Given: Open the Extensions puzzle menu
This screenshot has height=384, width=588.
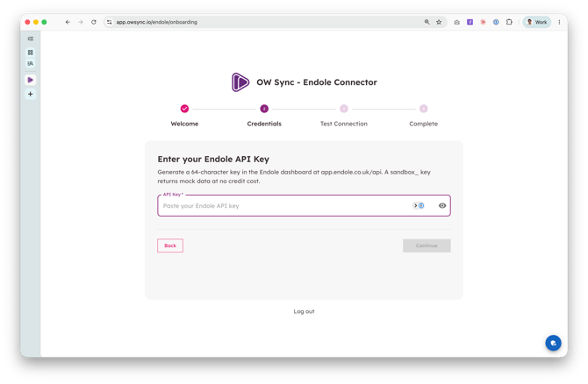Looking at the screenshot, I should pos(509,22).
